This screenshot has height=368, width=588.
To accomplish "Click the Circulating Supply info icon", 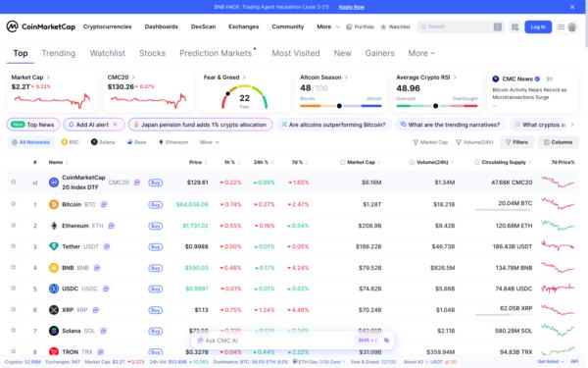I will (x=477, y=162).
